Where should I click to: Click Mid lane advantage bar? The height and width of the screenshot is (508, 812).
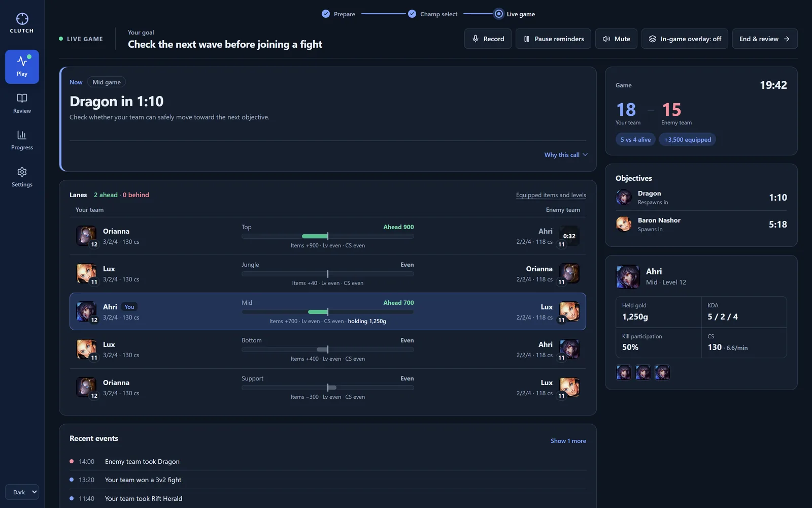tap(328, 312)
